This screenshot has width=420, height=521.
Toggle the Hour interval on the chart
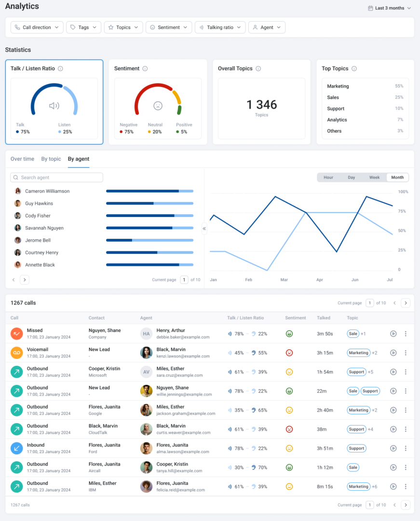pos(328,177)
